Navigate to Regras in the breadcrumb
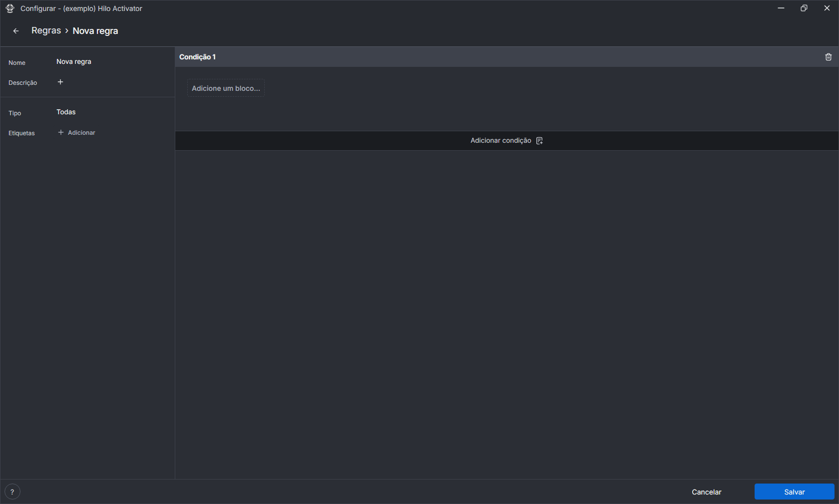Image resolution: width=839 pixels, height=504 pixels. (46, 31)
